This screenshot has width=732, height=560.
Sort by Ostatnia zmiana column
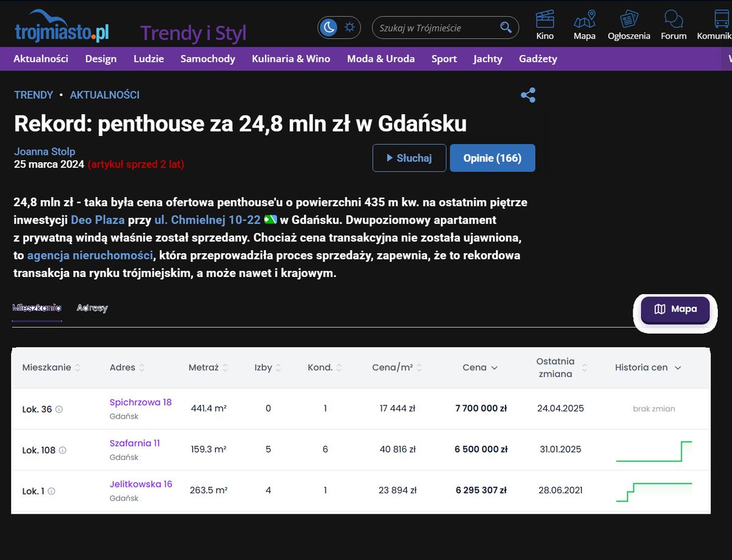(562, 368)
